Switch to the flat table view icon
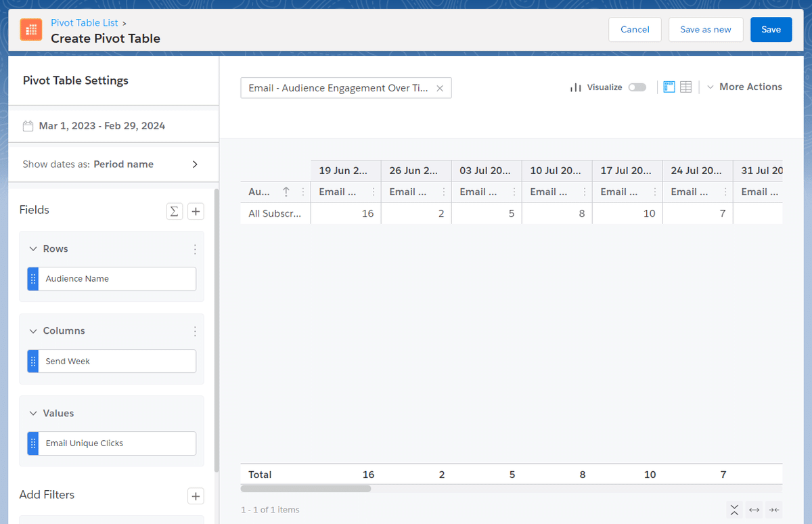 (x=685, y=87)
